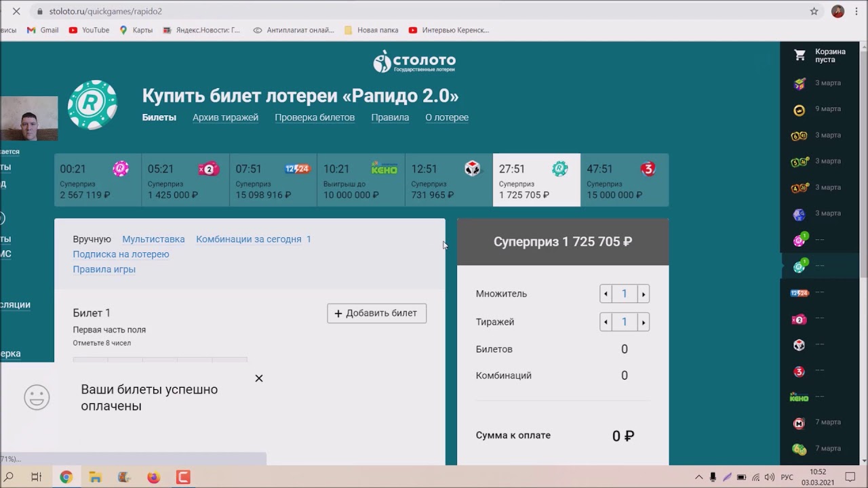868x488 pixels.
Task: Click the Добавить билет button
Action: (376, 313)
